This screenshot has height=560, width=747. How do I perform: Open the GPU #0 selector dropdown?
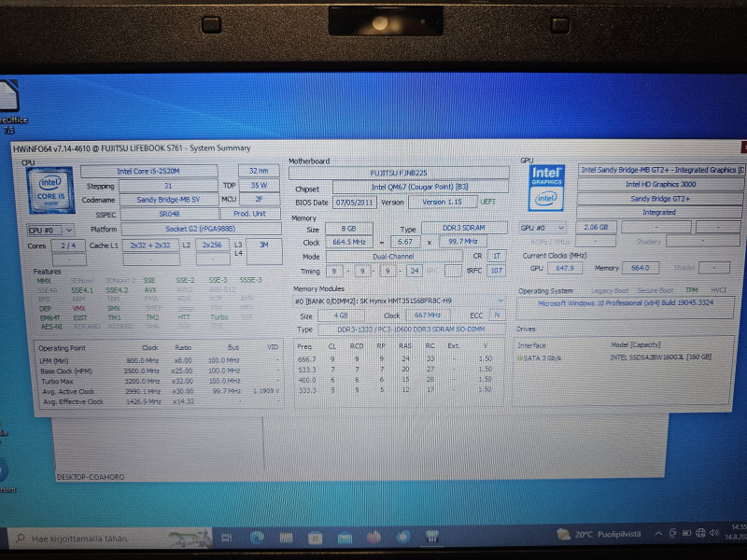pos(543,228)
